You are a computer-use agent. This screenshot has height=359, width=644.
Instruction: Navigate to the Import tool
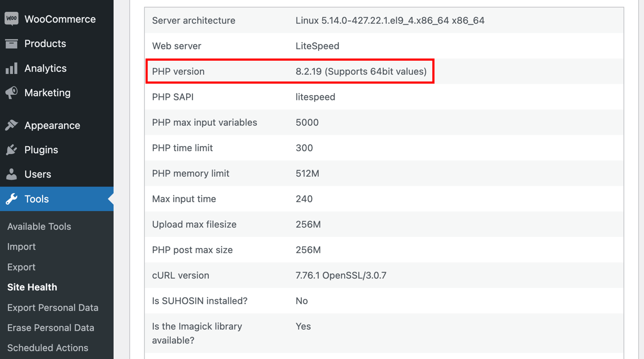click(x=21, y=246)
